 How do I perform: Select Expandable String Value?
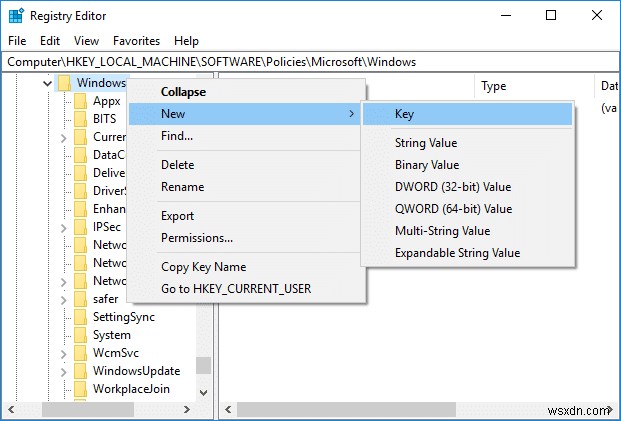click(x=468, y=253)
